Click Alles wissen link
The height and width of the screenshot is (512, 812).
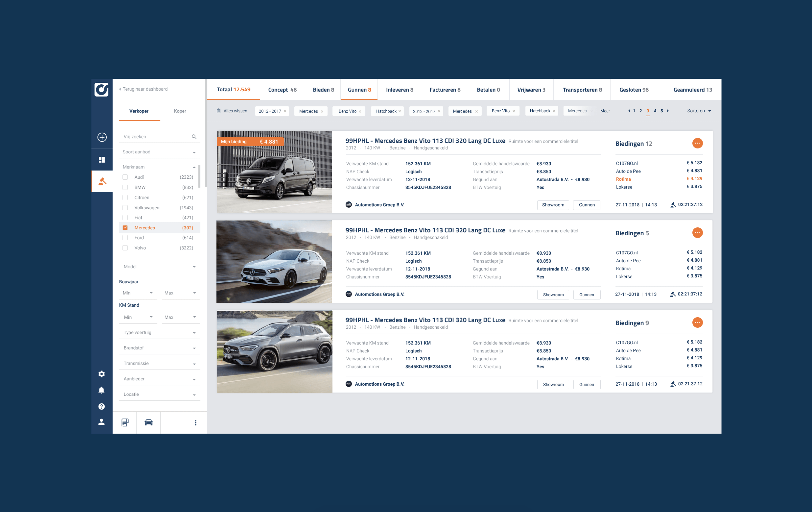(x=235, y=111)
